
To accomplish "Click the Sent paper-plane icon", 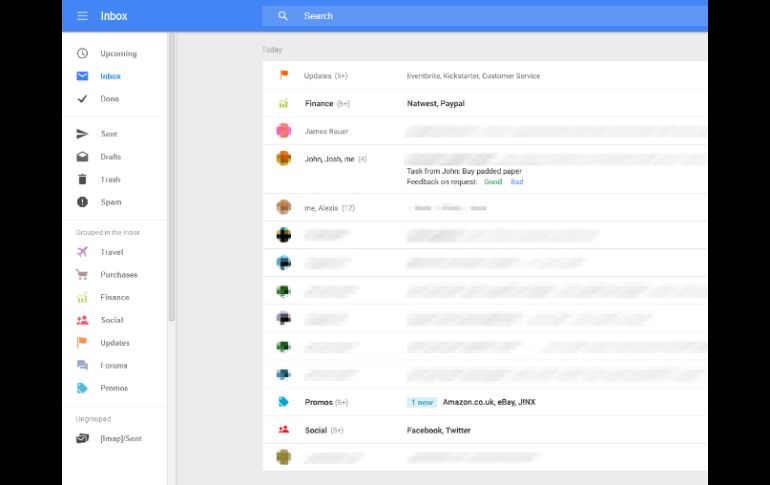I will [82, 134].
